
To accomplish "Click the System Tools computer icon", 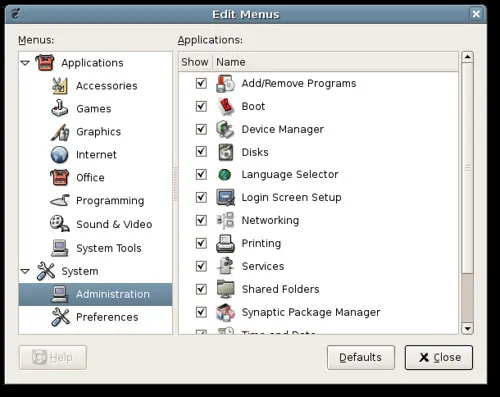I will click(60, 248).
